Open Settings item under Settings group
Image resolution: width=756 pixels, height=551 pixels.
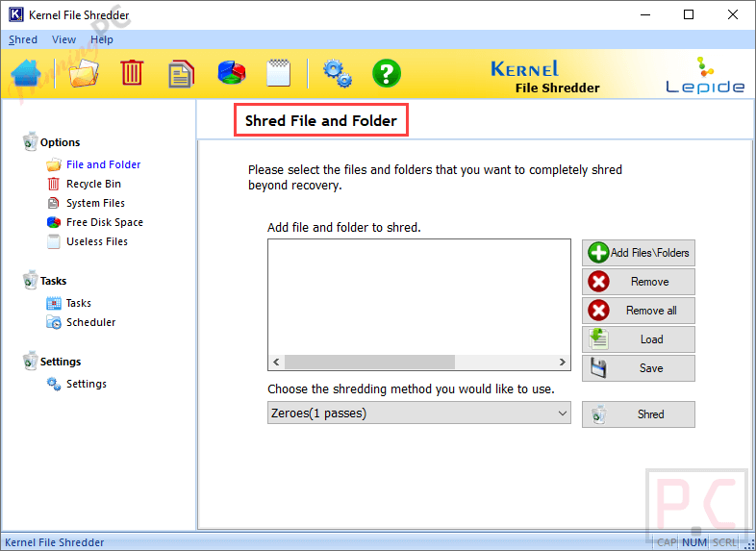click(x=87, y=385)
